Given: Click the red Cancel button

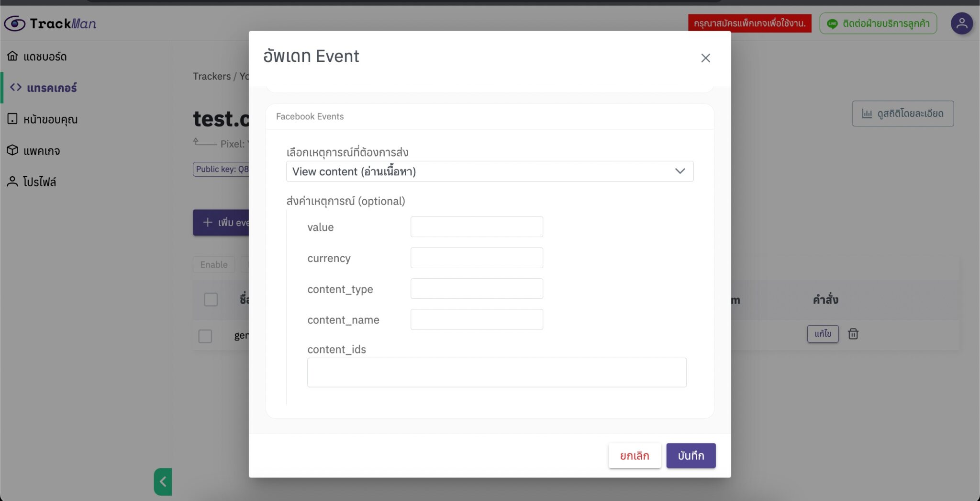Looking at the screenshot, I should (635, 455).
